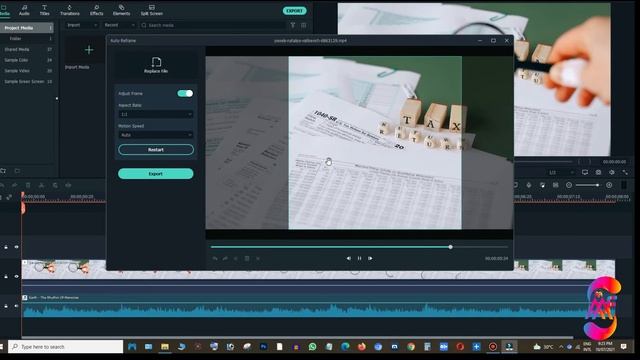This screenshot has height=360, width=640.
Task: Click the undo icon under Auto Reframe preview
Action: click(215, 258)
